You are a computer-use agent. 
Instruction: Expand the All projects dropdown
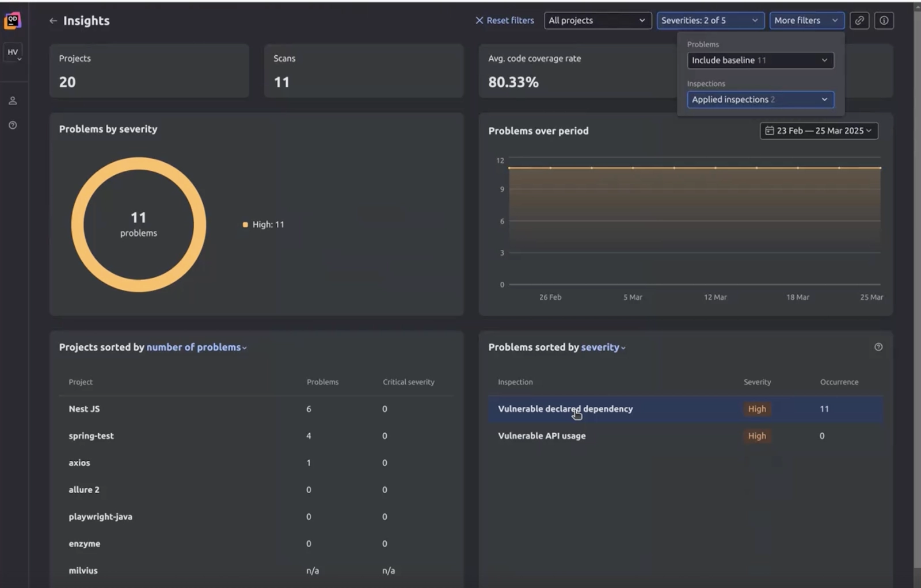point(597,20)
